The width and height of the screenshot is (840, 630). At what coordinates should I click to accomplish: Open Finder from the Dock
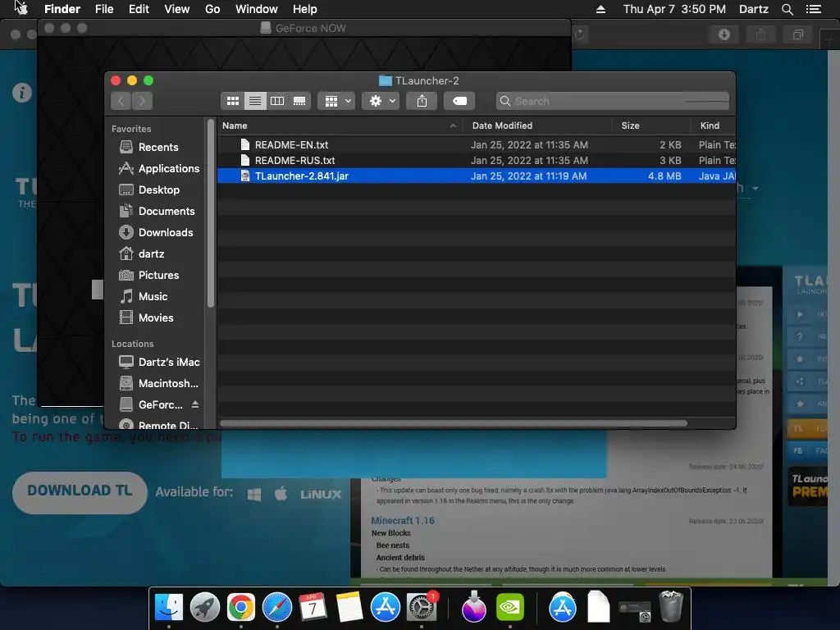(x=169, y=608)
